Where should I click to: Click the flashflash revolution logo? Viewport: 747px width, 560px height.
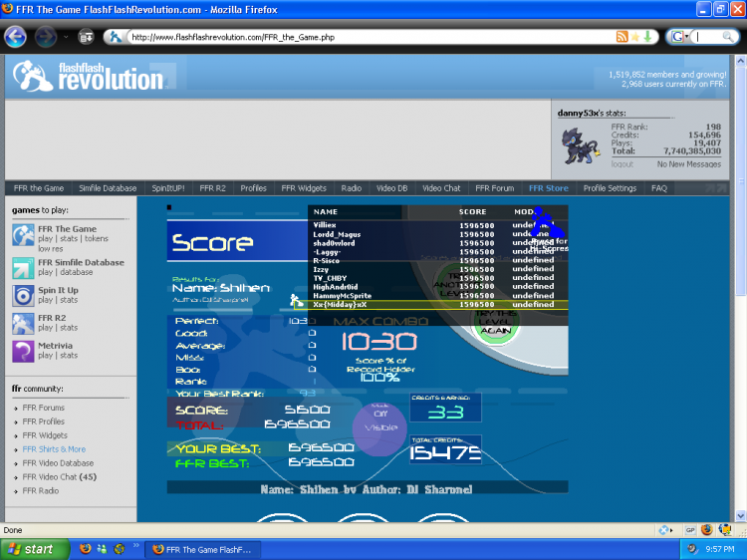[89, 77]
